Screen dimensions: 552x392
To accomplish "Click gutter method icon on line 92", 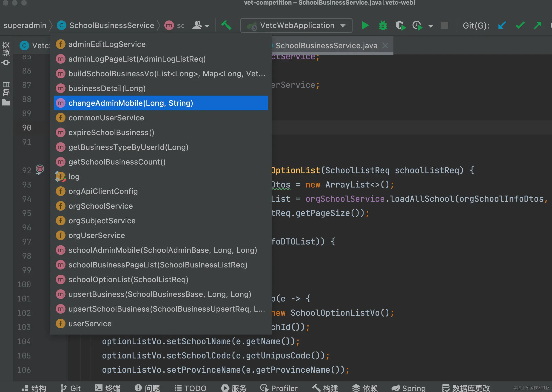I will tap(40, 169).
